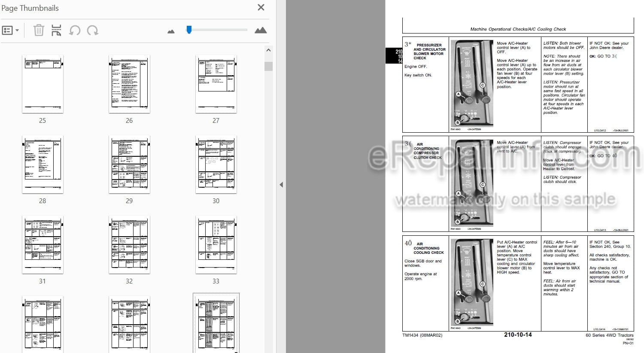Image resolution: width=644 pixels, height=353 pixels.
Task: Click page label '32' under thumbnail
Action: pos(129,281)
